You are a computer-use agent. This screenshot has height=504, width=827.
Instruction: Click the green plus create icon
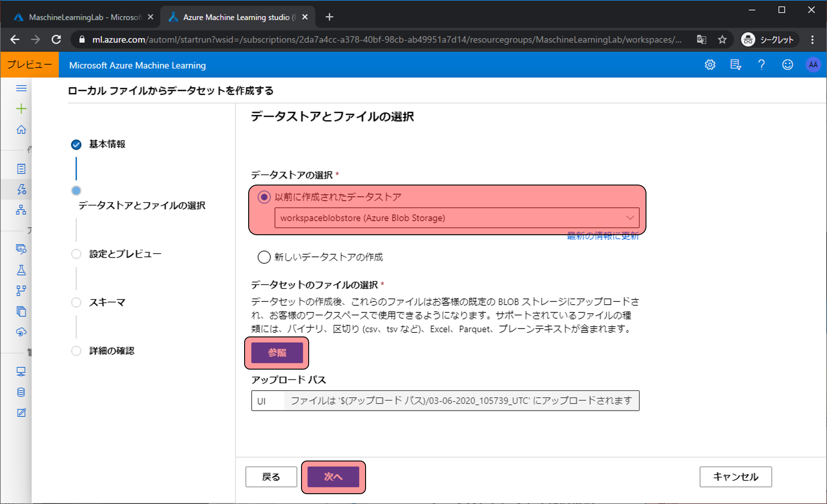click(21, 109)
